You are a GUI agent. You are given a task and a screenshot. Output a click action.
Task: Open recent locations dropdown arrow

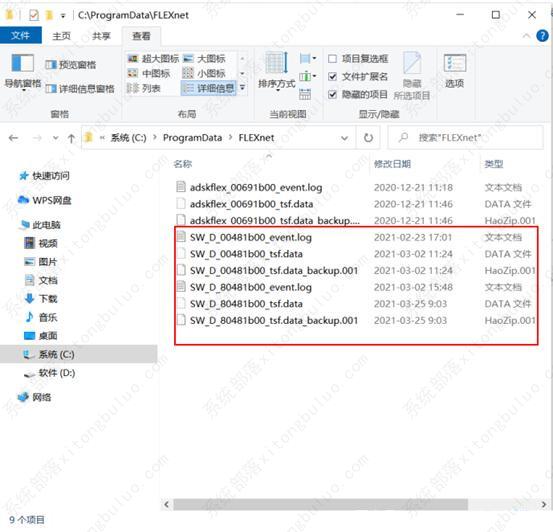(56, 138)
